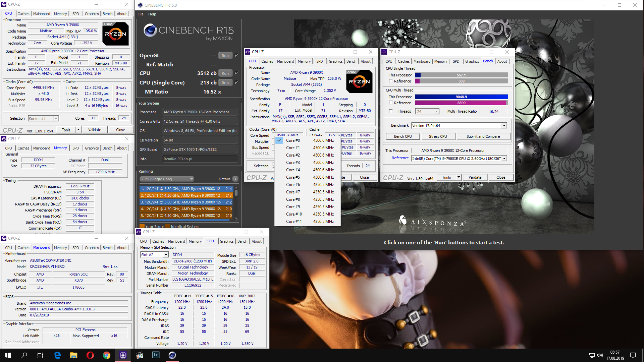Open taskbar search magnifier
Screen dimensions: 644x362
click(24, 355)
